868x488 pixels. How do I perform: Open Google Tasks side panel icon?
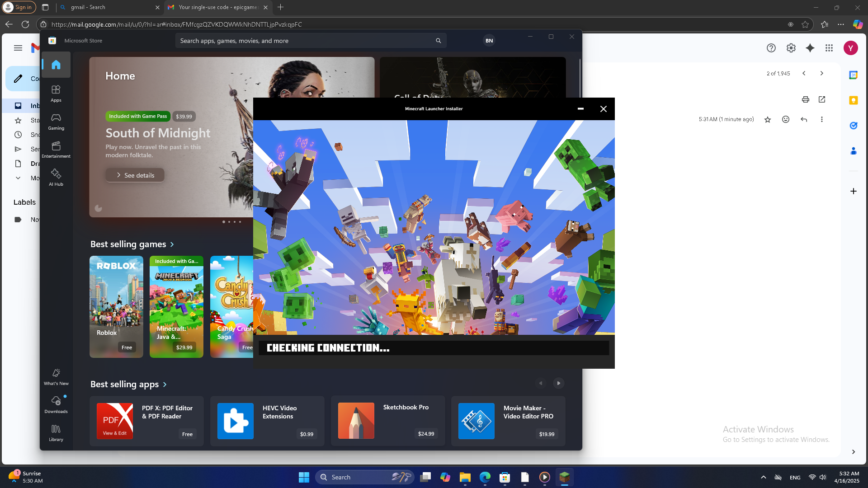tap(854, 126)
